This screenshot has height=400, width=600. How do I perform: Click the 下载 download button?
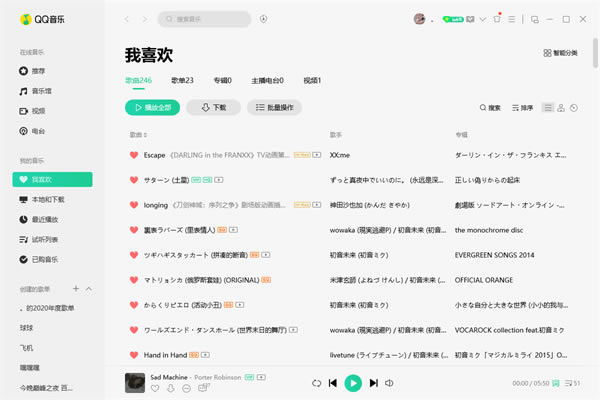coord(214,108)
